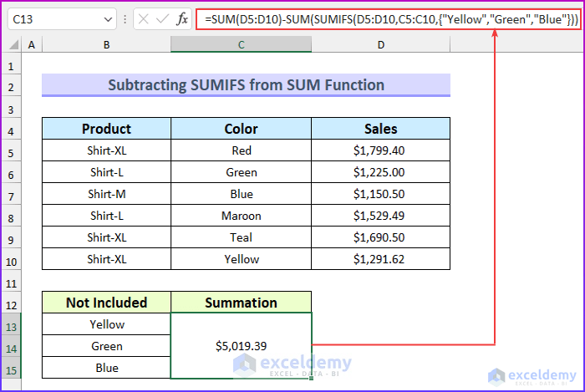This screenshot has height=392, width=585.
Task: Select column B header
Action: 106,44
